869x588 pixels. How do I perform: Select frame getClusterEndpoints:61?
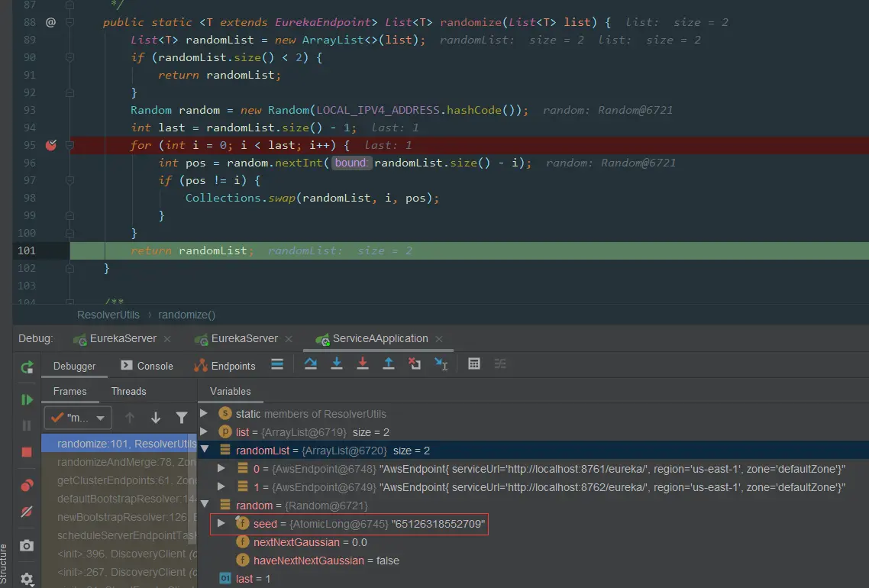pyautogui.click(x=119, y=480)
